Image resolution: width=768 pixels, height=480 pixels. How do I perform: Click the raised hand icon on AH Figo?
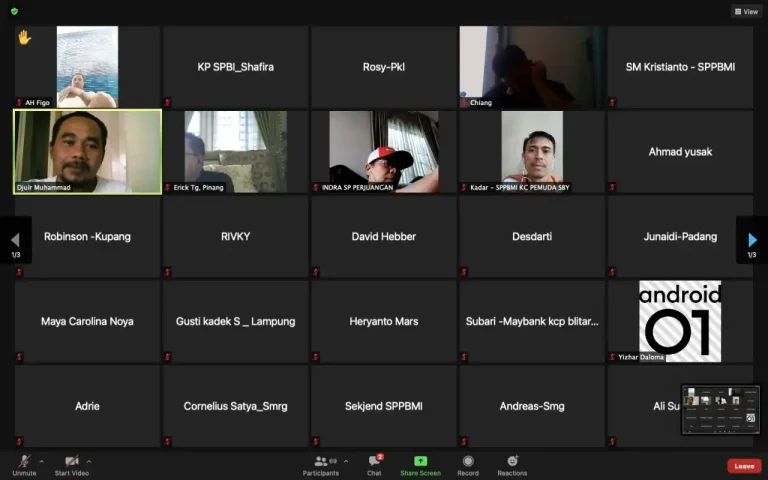tap(24, 38)
